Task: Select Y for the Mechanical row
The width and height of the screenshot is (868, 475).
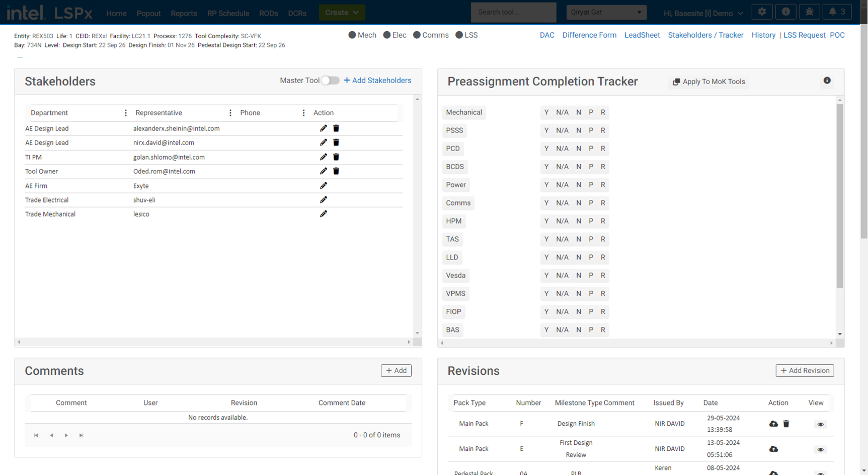Action: click(x=546, y=112)
